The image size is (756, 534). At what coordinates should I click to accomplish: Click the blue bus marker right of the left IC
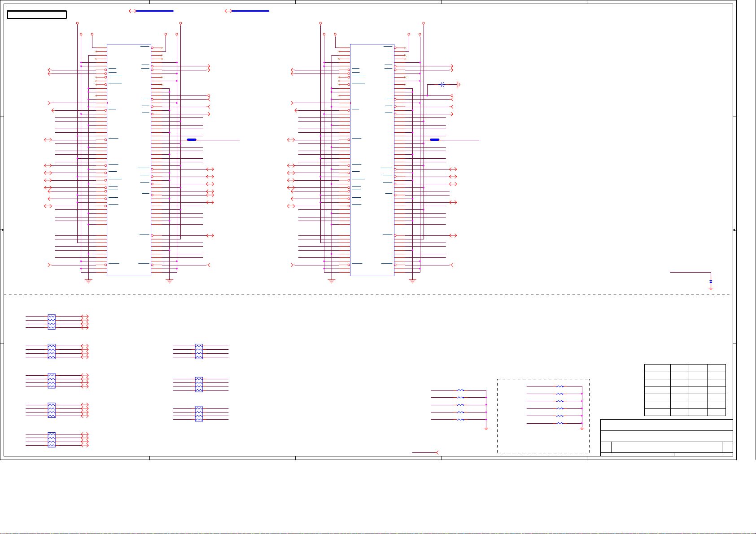[192, 140]
